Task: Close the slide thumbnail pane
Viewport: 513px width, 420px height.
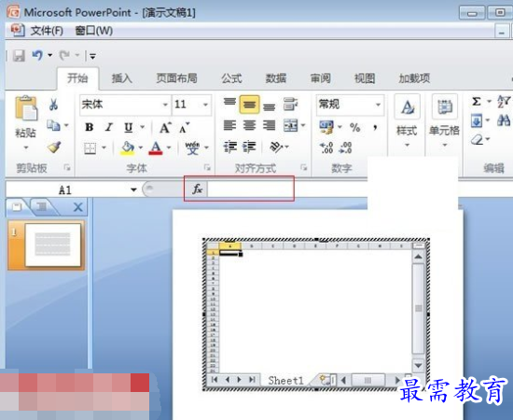Action: [77, 207]
